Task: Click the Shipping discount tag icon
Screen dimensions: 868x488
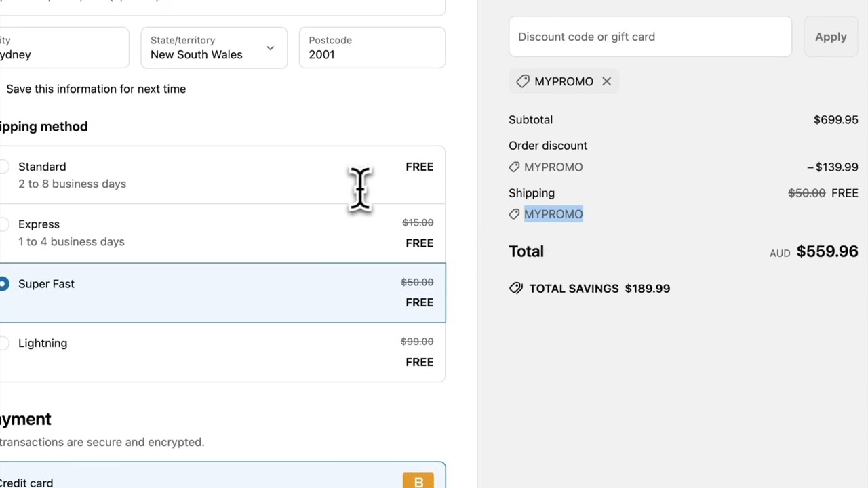Action: coord(515,214)
